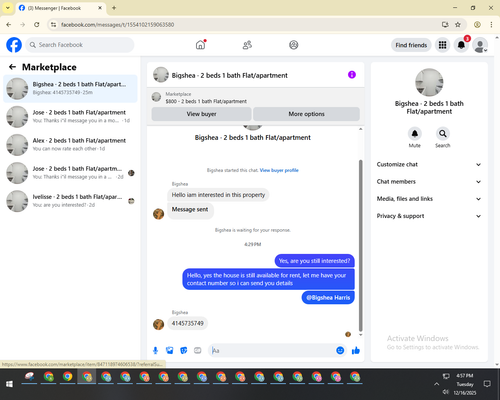Viewport: 500px width, 400px height.
Task: Click the 'Message sent' bubble
Action: tap(190, 210)
